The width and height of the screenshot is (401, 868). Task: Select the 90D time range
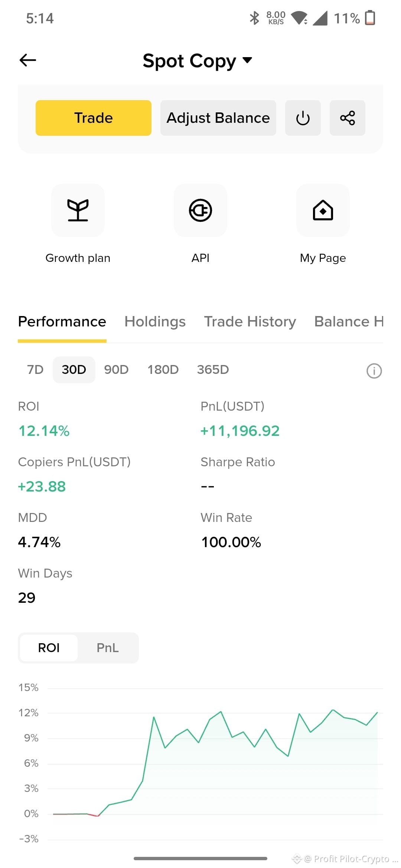point(116,369)
